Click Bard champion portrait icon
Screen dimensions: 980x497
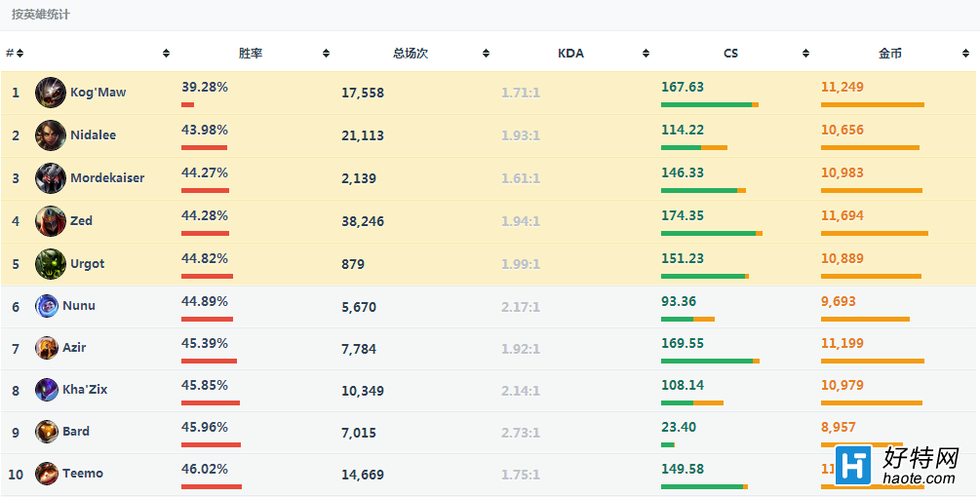click(46, 432)
